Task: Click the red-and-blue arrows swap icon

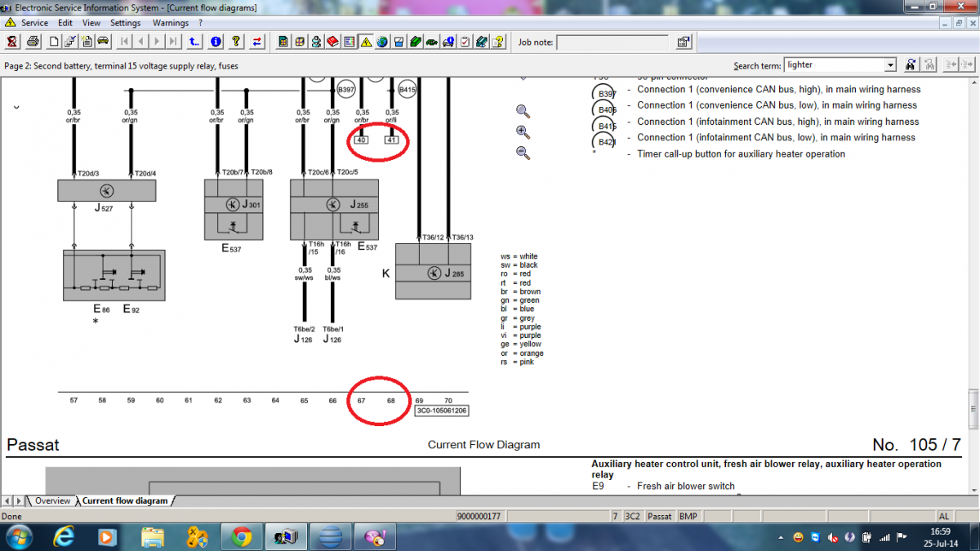Action: [258, 42]
